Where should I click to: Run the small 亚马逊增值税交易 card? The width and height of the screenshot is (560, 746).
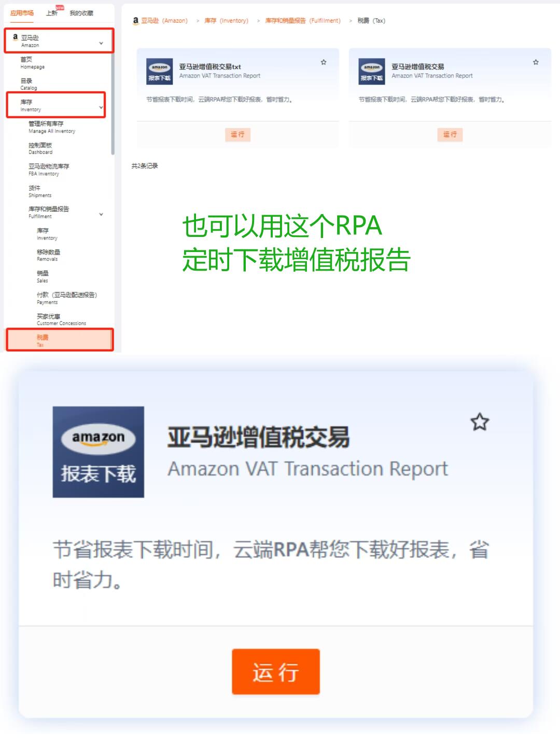[450, 135]
